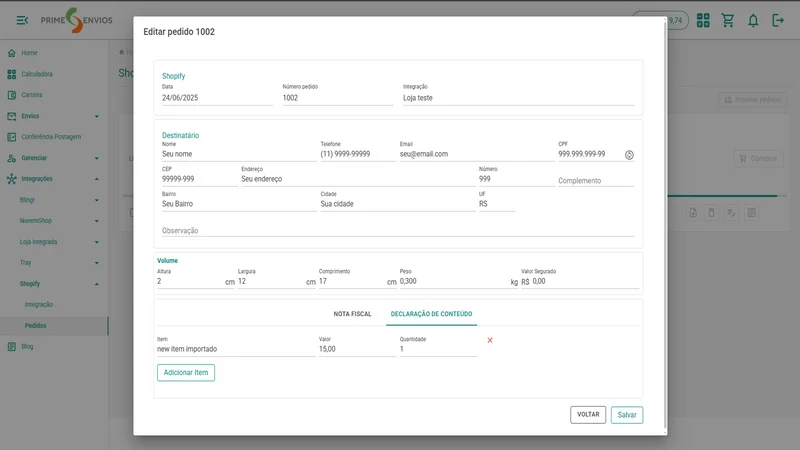Open the notifications bell
The height and width of the screenshot is (450, 800).
[x=753, y=20]
